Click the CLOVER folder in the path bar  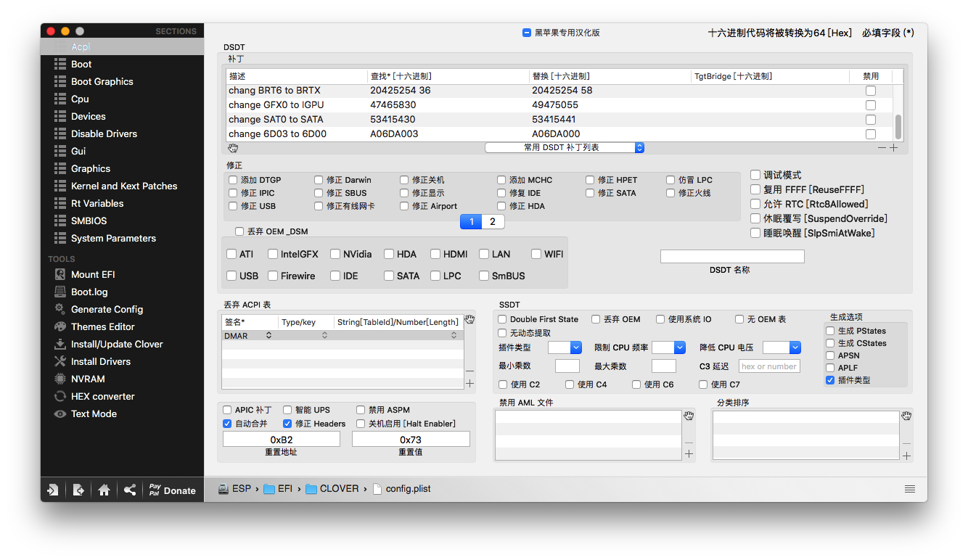332,489
